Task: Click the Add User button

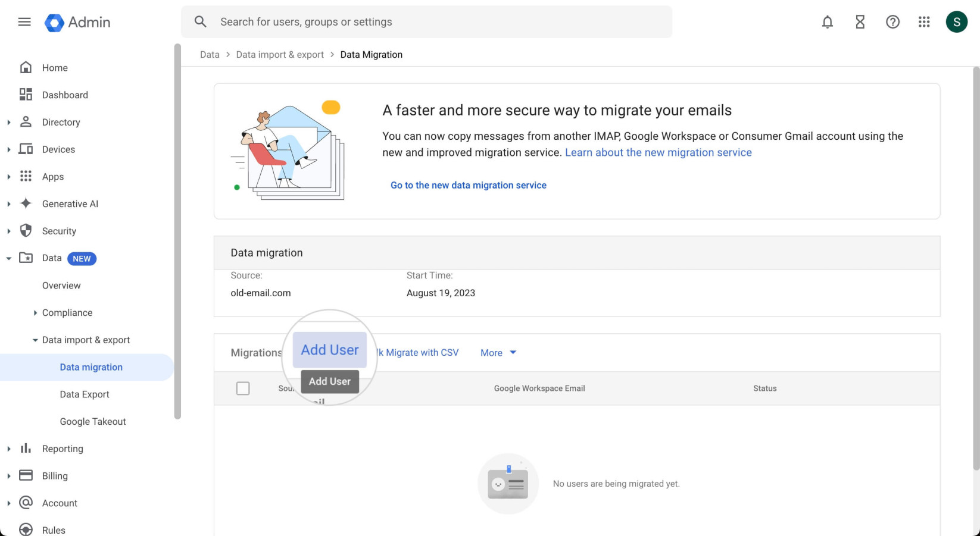Action: tap(330, 349)
